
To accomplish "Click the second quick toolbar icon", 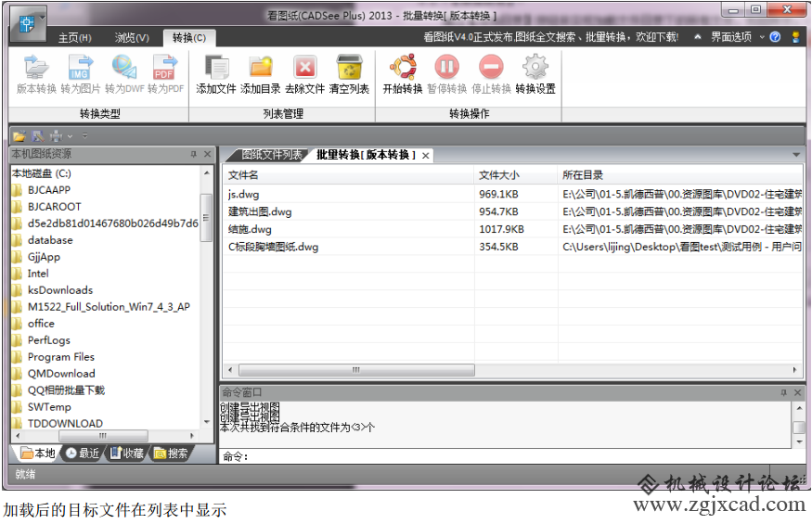I will [x=38, y=136].
